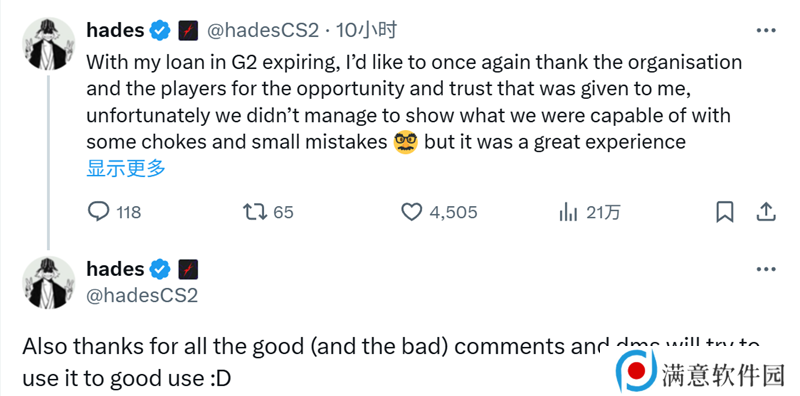The image size is (800, 396).
Task: View analytics icon showing 21万 views
Action: click(568, 212)
